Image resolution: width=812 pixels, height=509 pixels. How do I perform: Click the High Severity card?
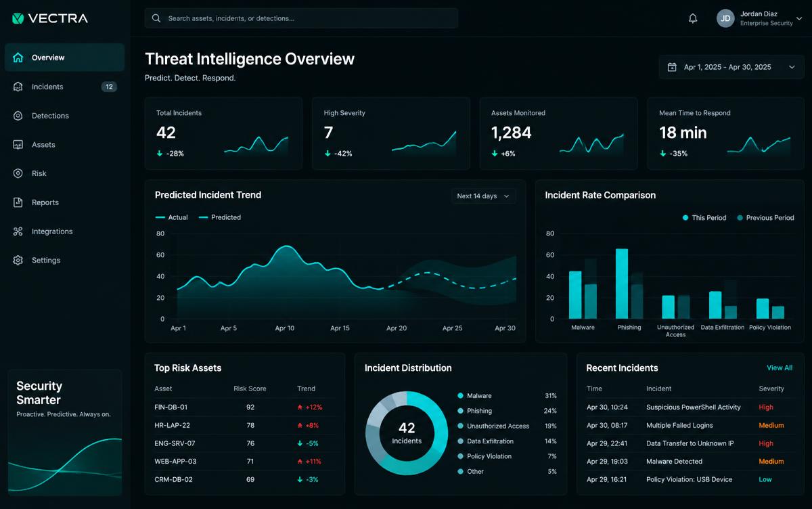coord(390,133)
